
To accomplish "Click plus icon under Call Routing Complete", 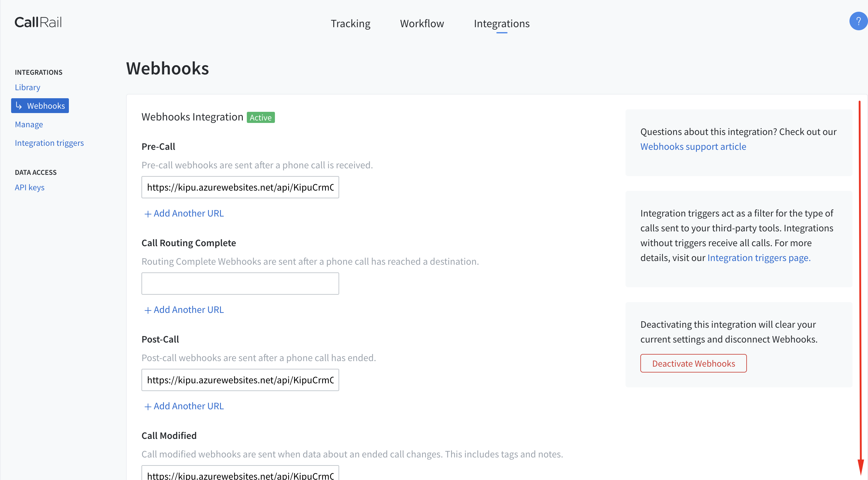I will tap(147, 310).
